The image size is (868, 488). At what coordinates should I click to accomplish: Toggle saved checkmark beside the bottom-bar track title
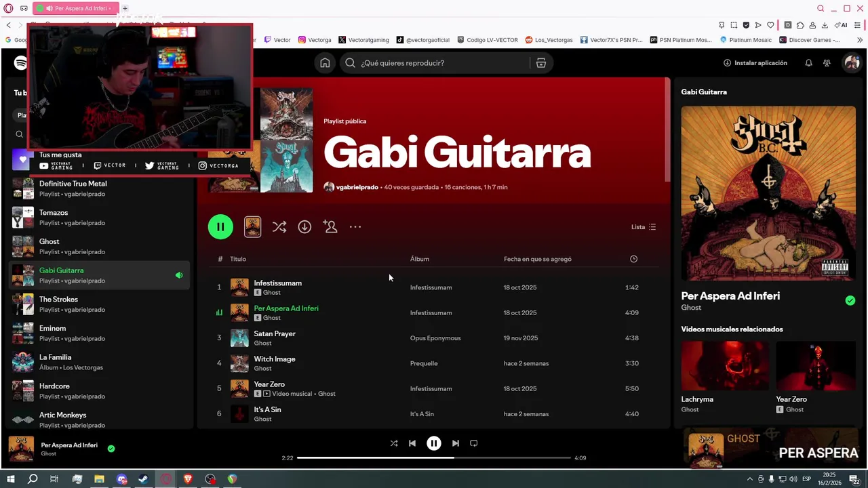coord(111,448)
